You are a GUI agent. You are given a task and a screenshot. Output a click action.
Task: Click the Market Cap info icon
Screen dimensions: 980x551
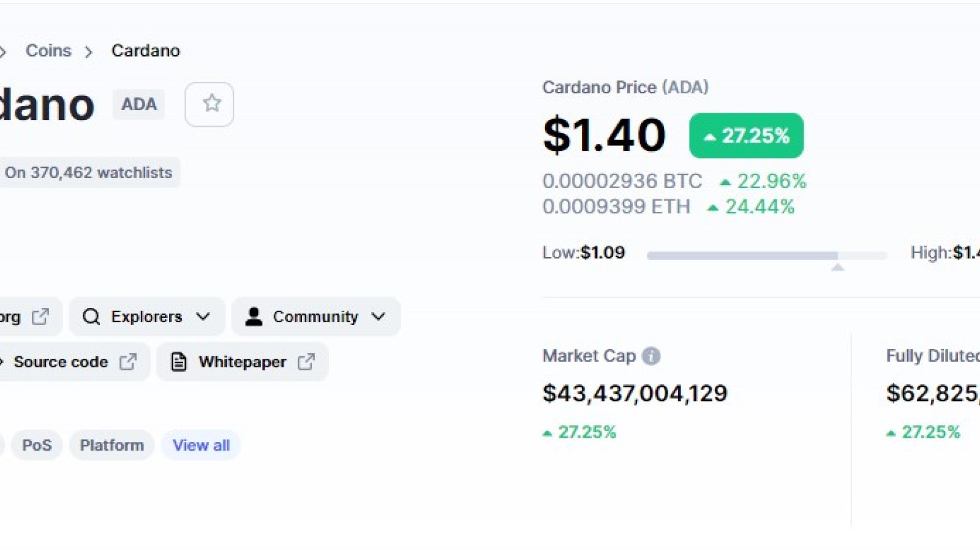click(x=651, y=356)
